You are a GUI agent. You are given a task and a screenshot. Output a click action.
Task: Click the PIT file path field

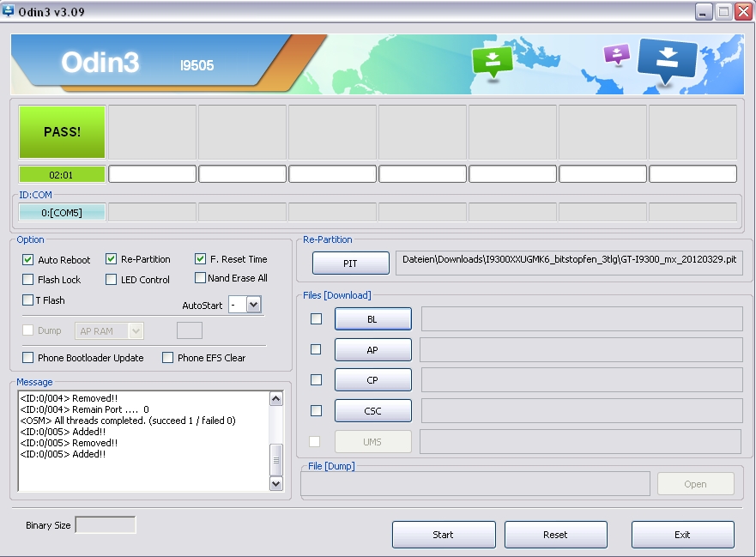click(x=569, y=263)
